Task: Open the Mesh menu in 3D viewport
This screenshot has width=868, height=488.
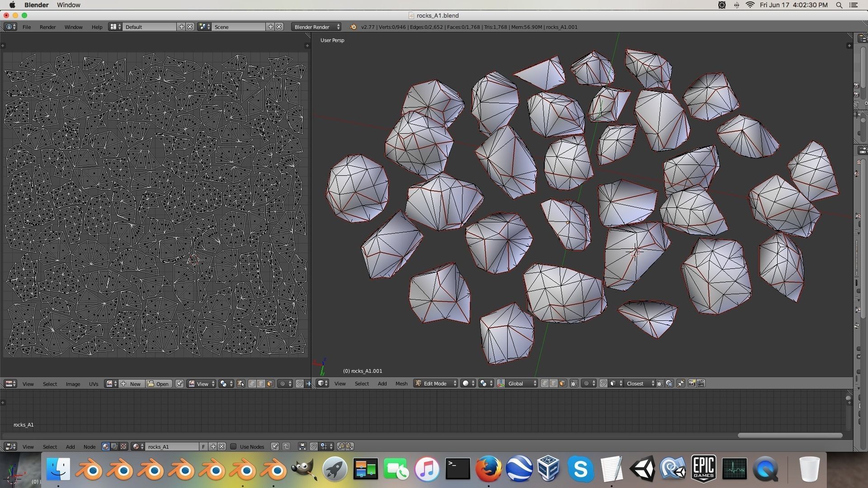Action: (x=401, y=384)
